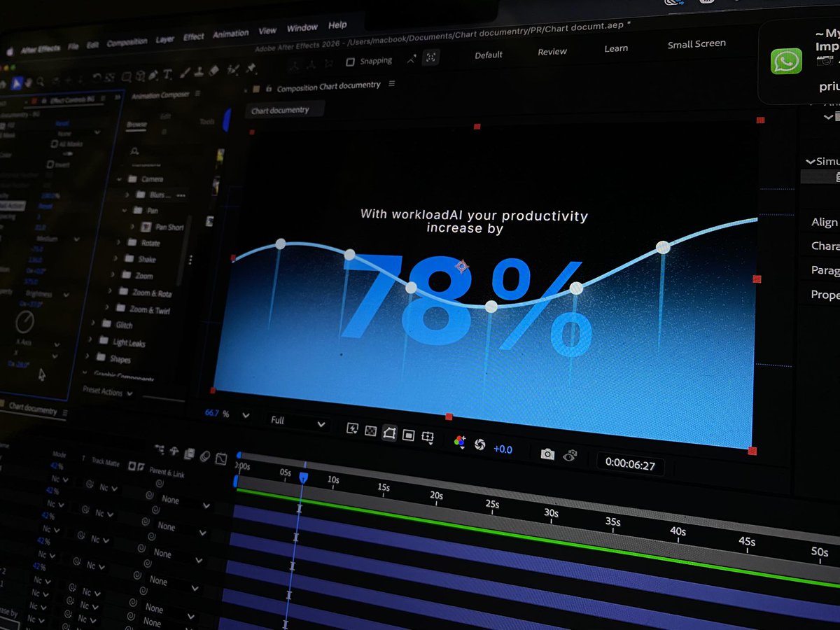Open the Effect menu
The height and width of the screenshot is (630, 840).
[194, 37]
